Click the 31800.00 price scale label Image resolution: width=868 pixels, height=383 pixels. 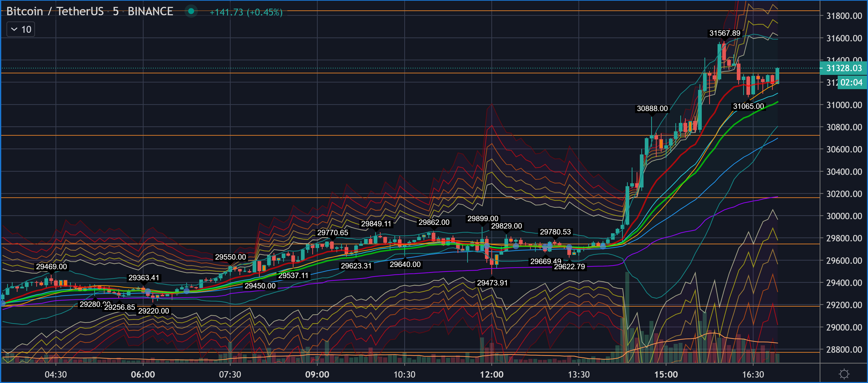tap(844, 16)
